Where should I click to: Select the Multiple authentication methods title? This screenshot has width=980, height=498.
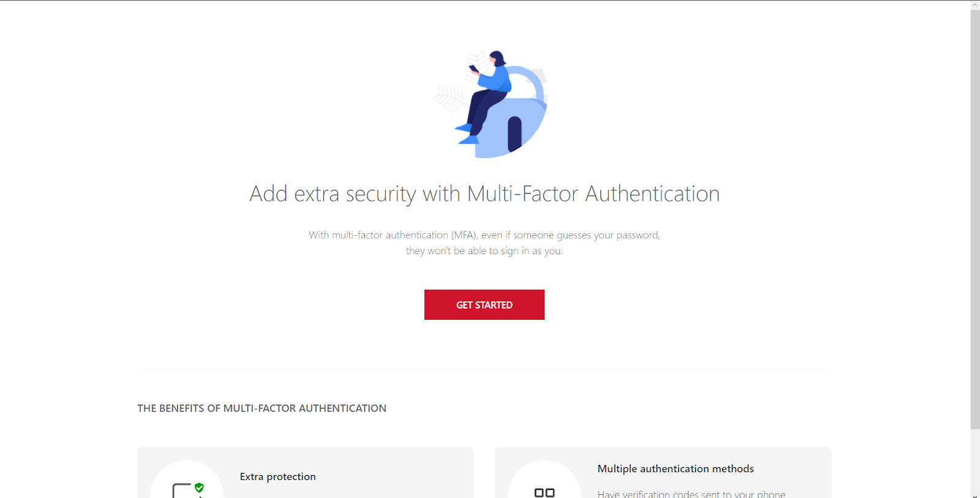676,469
